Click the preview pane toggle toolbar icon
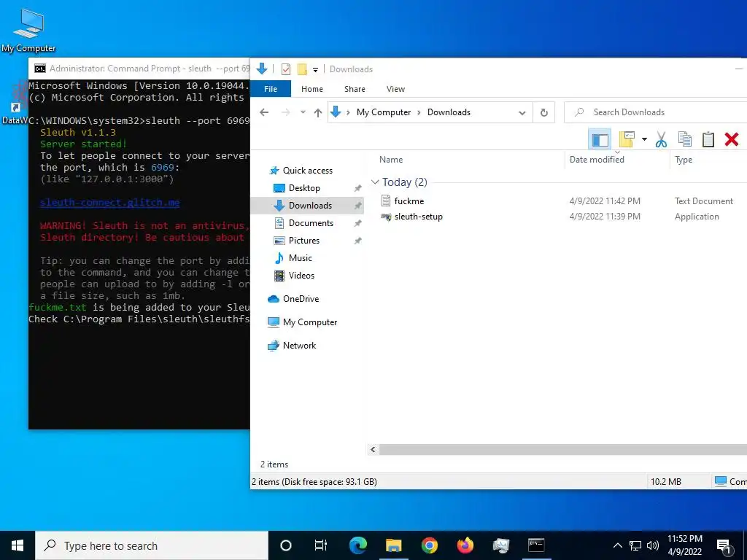 click(600, 139)
